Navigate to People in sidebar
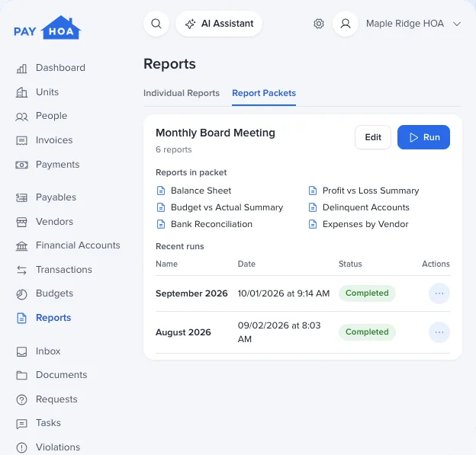Screen dimensions: 476x455 coord(52,116)
